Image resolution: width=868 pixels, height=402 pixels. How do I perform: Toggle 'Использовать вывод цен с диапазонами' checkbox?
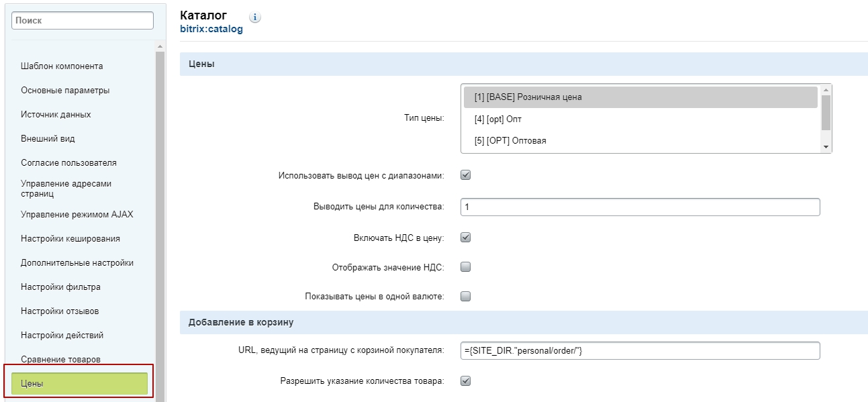[x=466, y=175]
